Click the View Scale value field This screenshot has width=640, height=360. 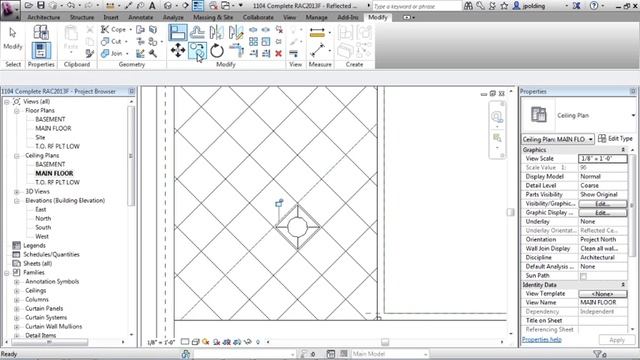(x=602, y=158)
